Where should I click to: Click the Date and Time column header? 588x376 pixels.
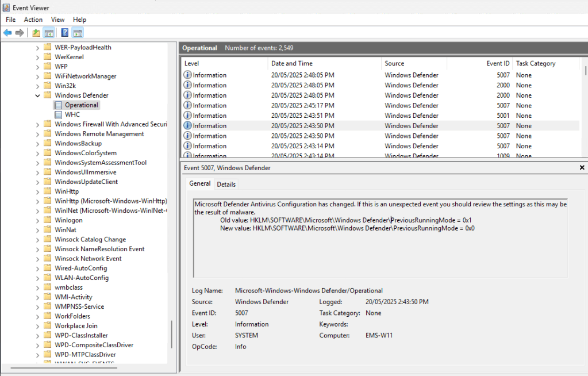292,63
